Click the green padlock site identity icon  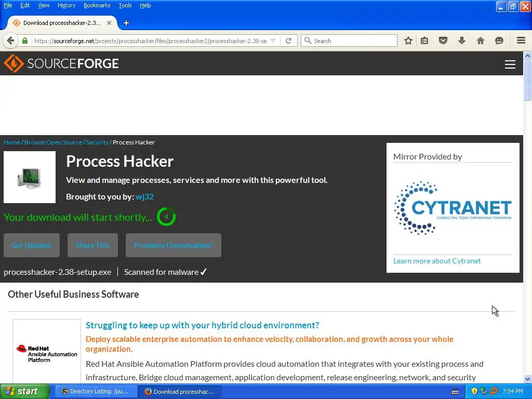click(25, 41)
